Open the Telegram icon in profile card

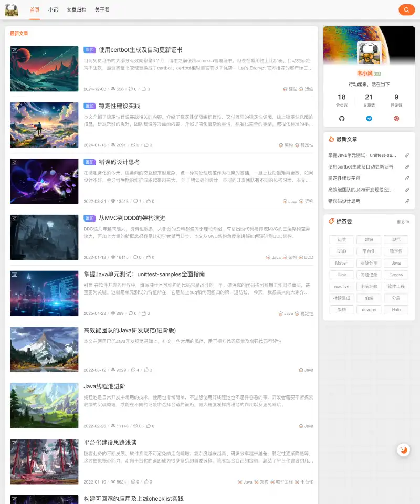(x=369, y=119)
